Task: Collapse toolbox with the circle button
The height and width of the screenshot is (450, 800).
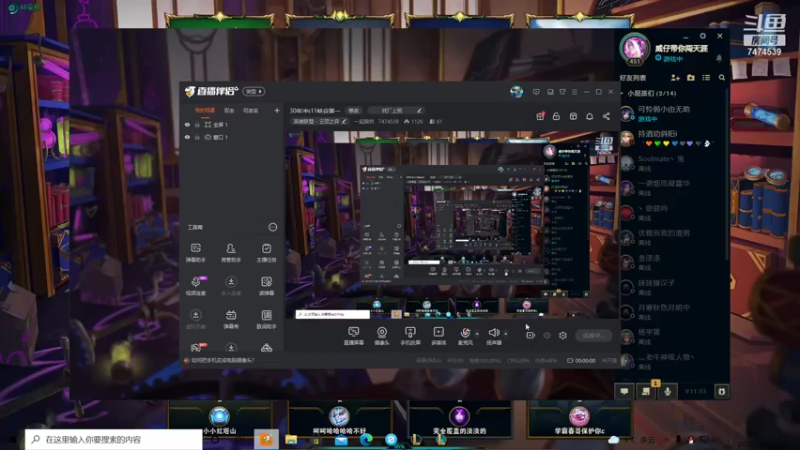Action: point(272,227)
